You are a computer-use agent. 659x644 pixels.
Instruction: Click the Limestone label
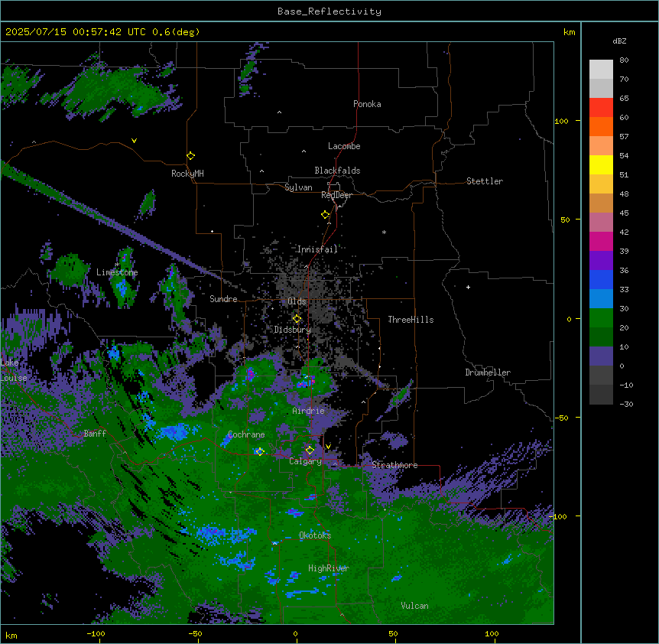(x=117, y=272)
